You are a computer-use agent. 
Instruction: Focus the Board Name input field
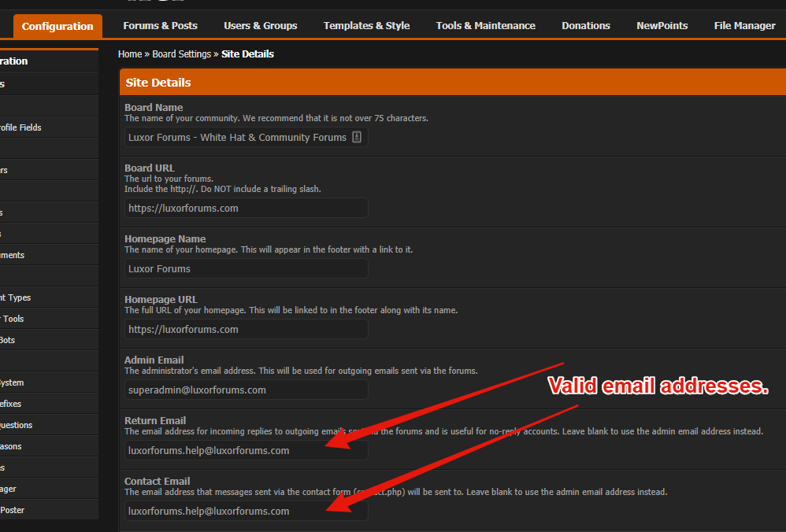point(247,137)
